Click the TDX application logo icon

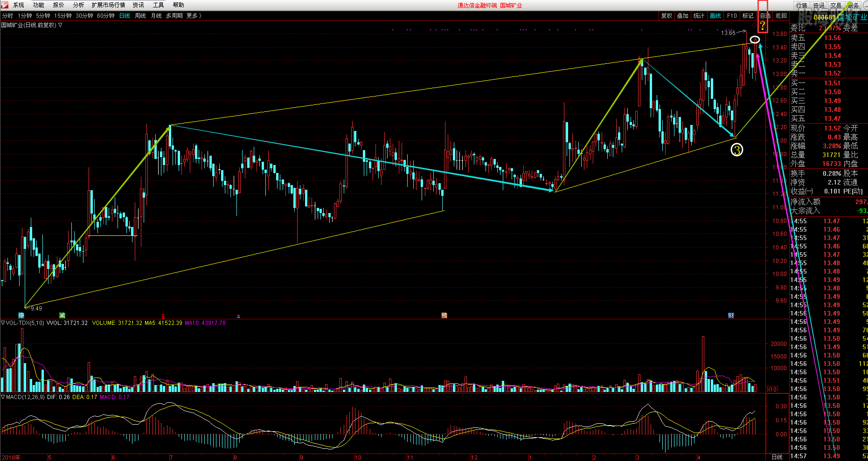pyautogui.click(x=4, y=5)
